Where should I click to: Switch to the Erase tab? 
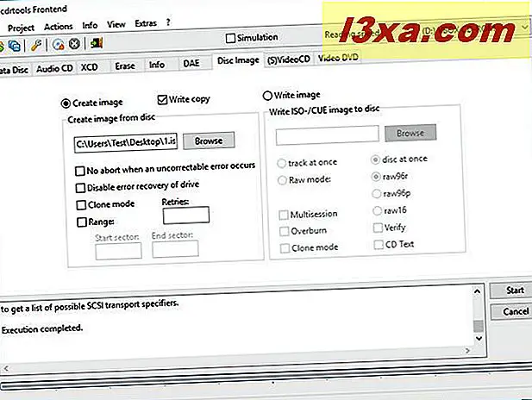125,66
